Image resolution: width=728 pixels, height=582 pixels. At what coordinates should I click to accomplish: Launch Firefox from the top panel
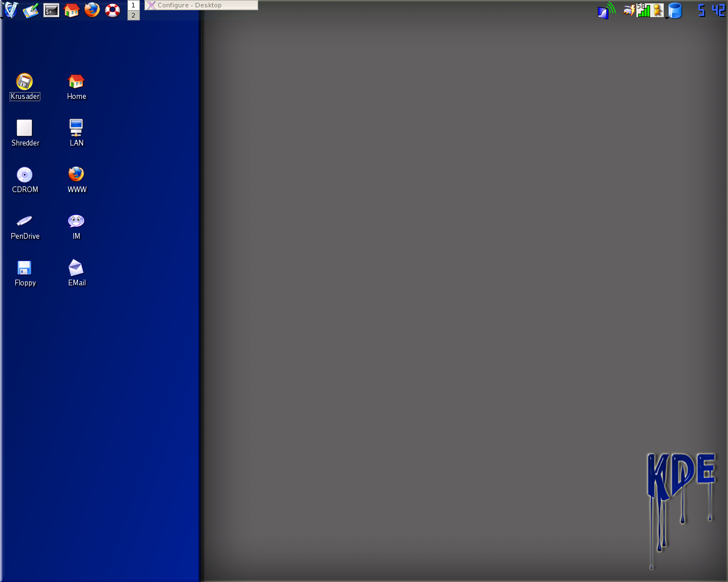click(x=92, y=10)
